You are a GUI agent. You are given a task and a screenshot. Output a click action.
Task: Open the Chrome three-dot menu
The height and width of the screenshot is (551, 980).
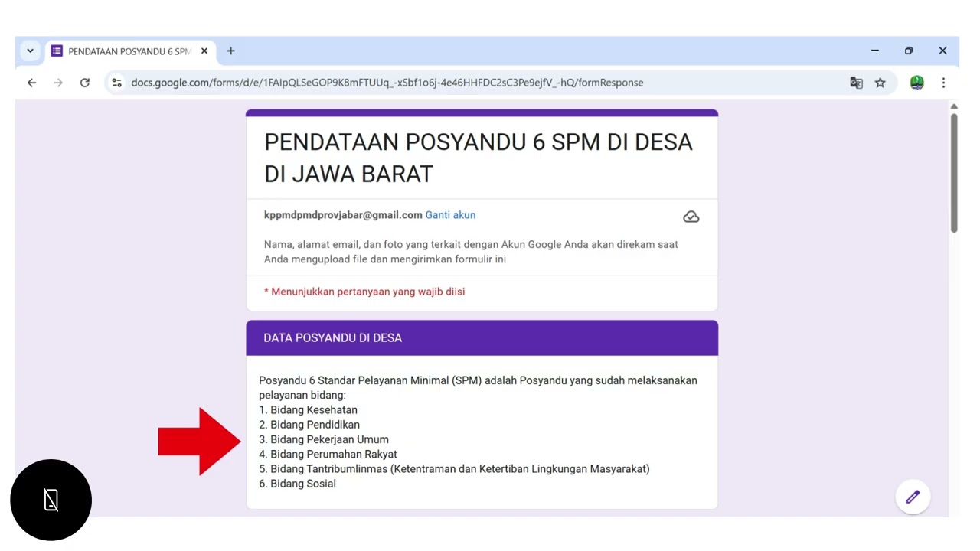click(x=943, y=83)
